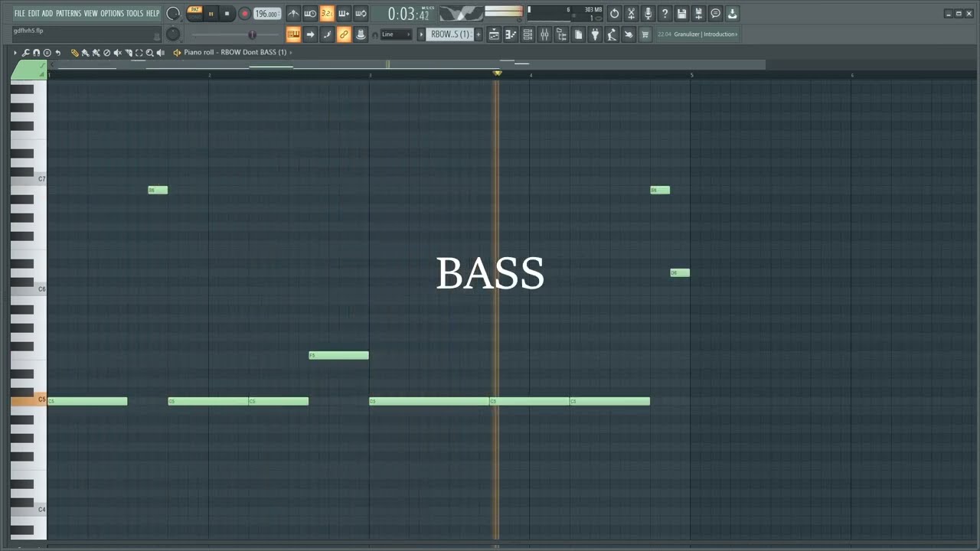980x551 pixels.
Task: Click the main pitch knob
Action: point(173,34)
